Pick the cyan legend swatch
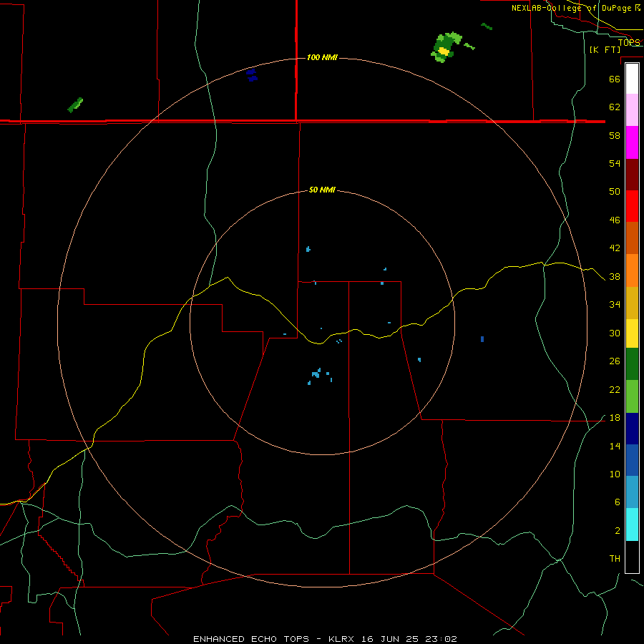This screenshot has height=644, width=644. (632, 525)
